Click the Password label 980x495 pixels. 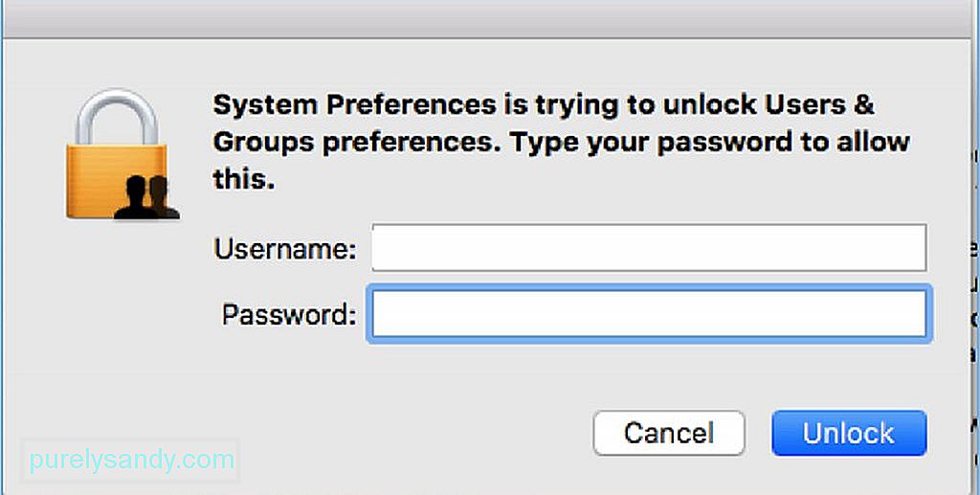click(289, 314)
